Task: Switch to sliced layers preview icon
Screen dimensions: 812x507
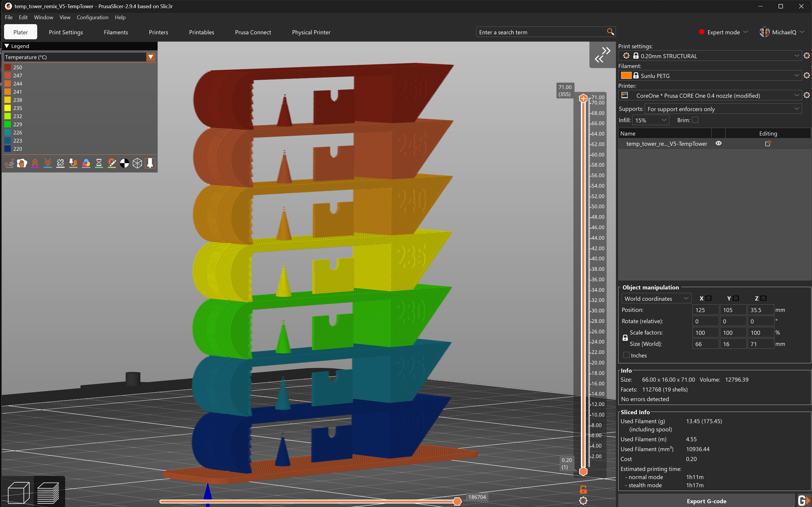Action: click(x=48, y=492)
